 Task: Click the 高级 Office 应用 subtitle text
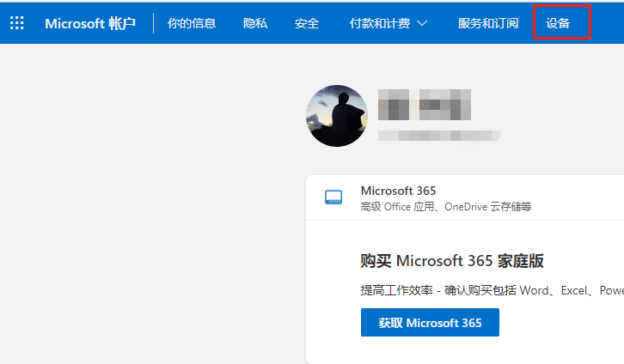(445, 206)
